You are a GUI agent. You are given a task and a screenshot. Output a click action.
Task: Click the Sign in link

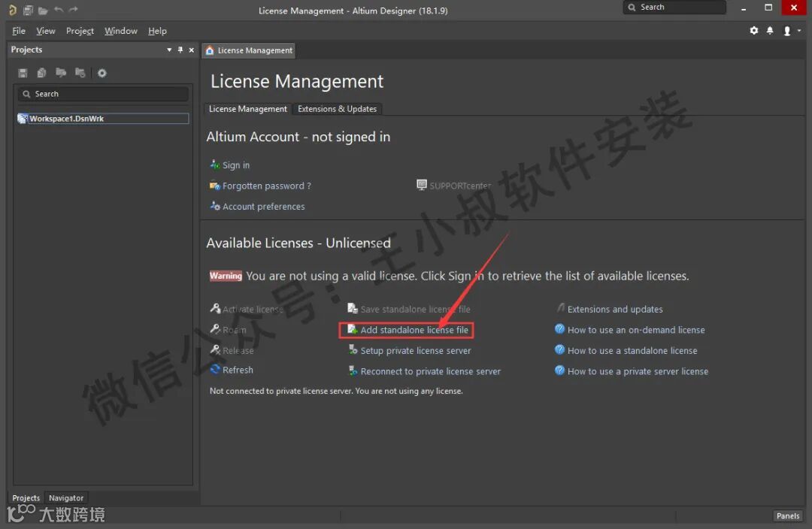click(236, 165)
